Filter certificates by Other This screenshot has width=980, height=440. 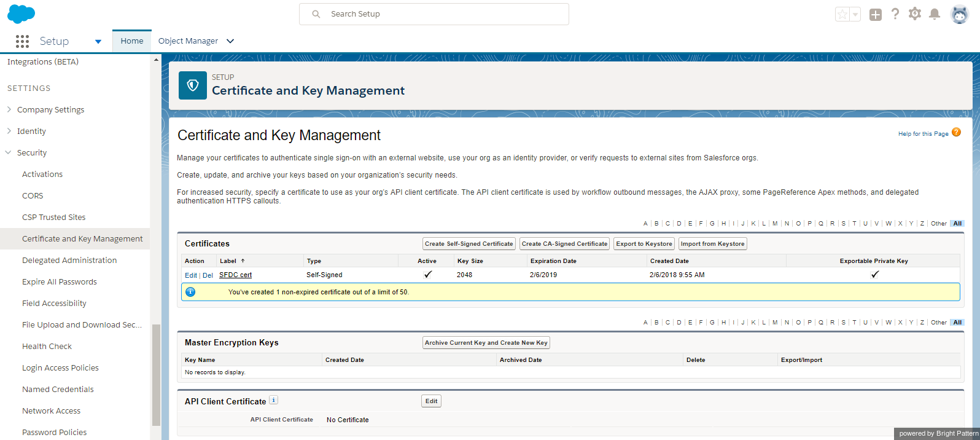point(939,224)
